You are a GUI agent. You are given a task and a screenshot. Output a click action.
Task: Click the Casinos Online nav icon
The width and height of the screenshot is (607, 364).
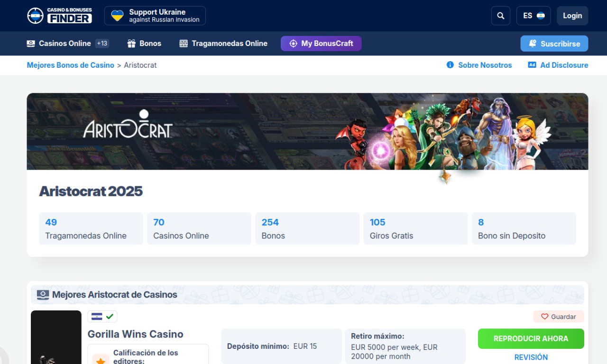point(31,44)
